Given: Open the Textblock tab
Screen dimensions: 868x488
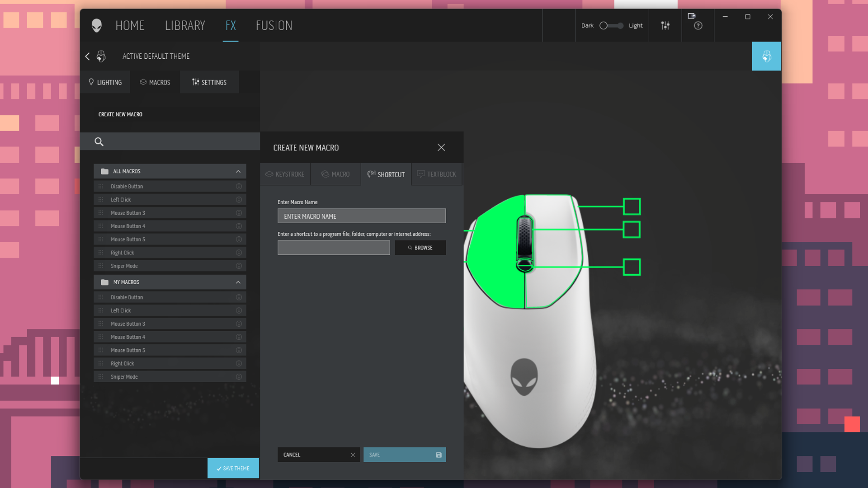Looking at the screenshot, I should pyautogui.click(x=437, y=174).
